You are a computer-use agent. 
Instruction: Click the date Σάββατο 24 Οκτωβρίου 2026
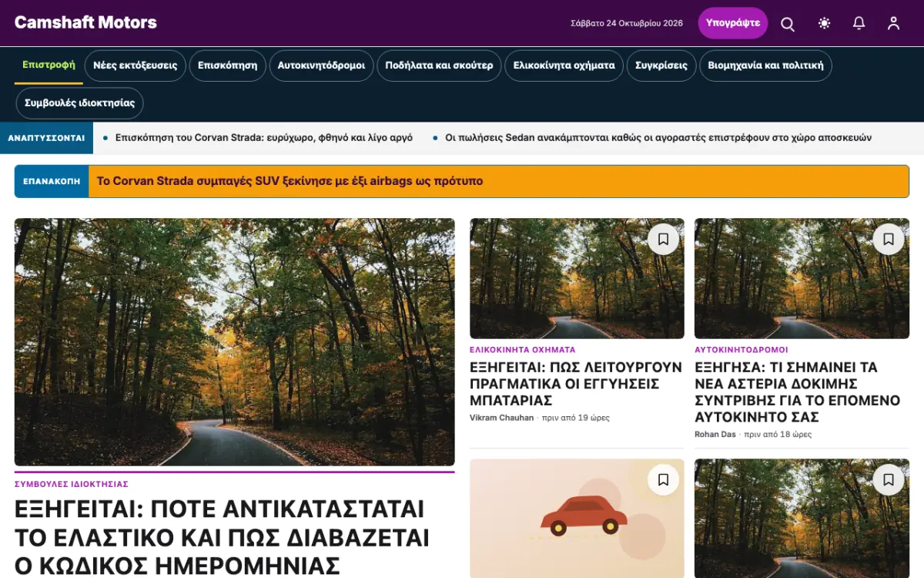[627, 23]
